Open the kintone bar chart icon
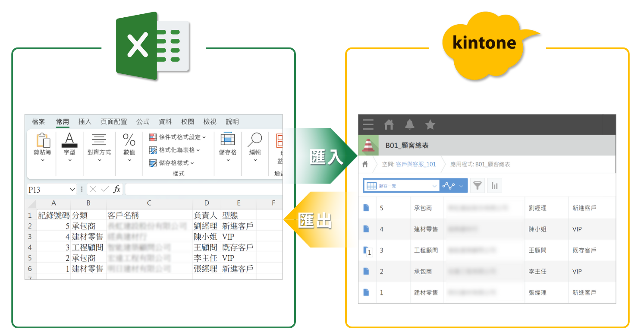This screenshot has height=336, width=644. (x=495, y=186)
